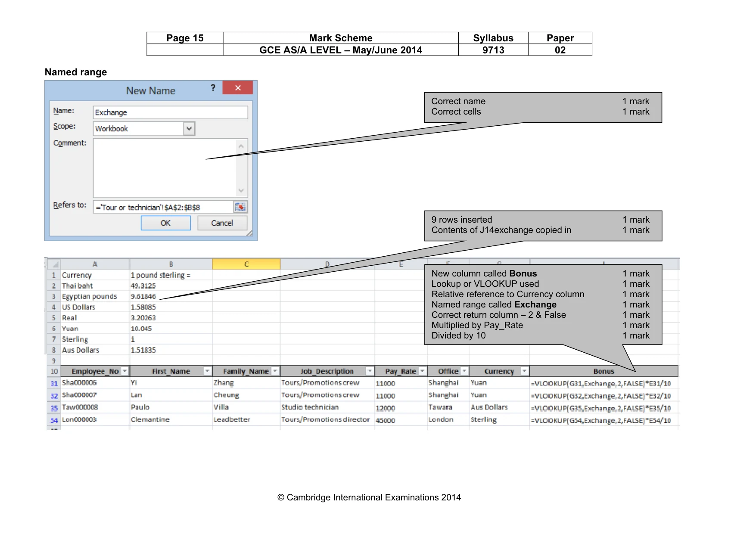Click the Refers to formula field
This screenshot has width=756, height=534.
tap(164, 207)
